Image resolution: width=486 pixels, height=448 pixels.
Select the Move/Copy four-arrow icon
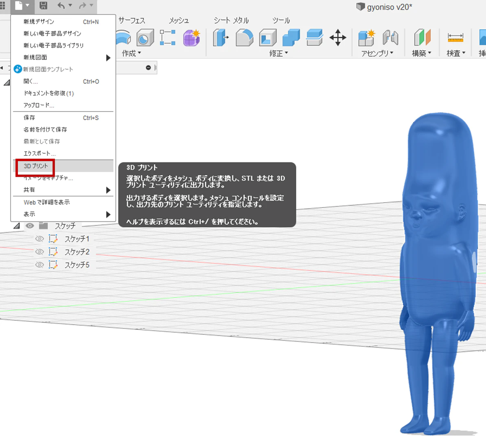pos(338,38)
